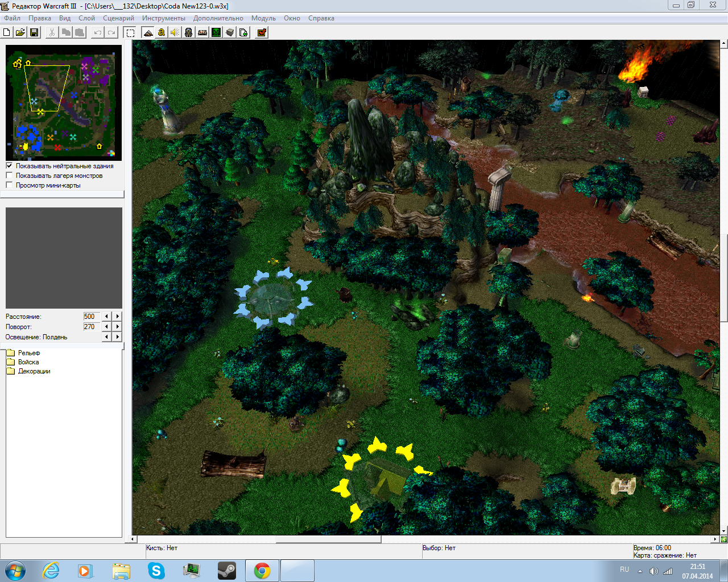
Task: Click the volume icon in system tray
Action: point(653,571)
